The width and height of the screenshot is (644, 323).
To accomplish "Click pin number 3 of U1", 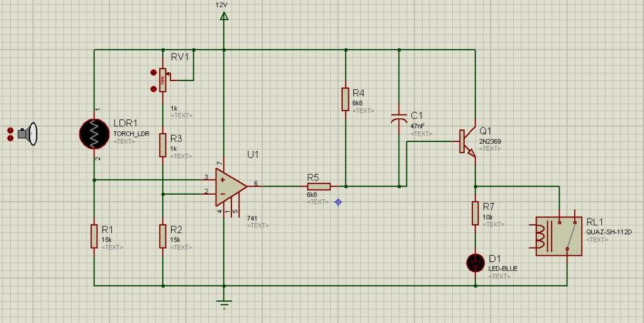I will point(206,177).
